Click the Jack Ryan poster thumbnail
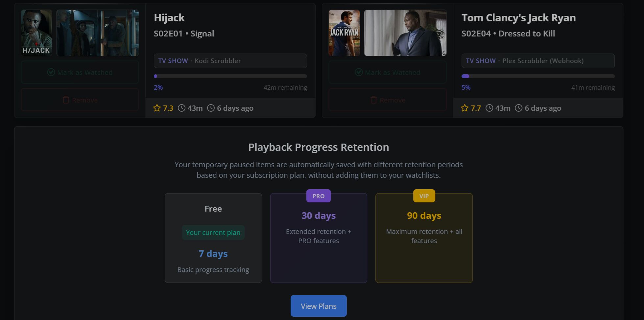This screenshot has width=644, height=320. tap(344, 33)
